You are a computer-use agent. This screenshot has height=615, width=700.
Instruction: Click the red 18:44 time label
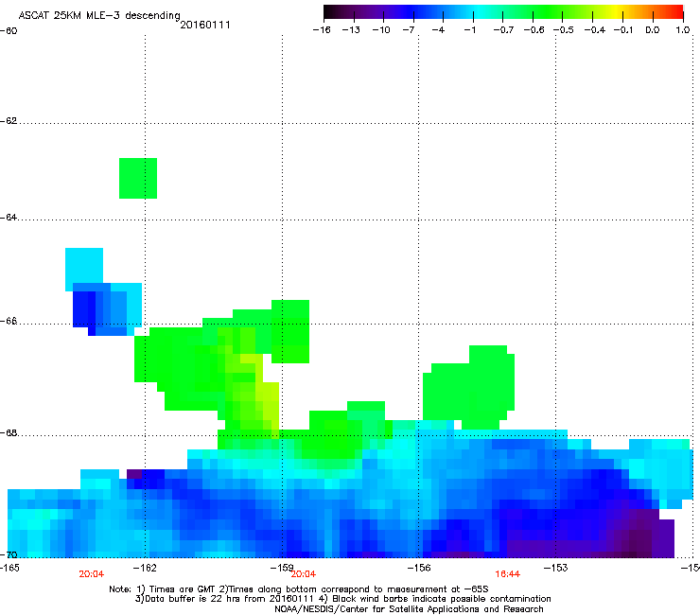[508, 574]
